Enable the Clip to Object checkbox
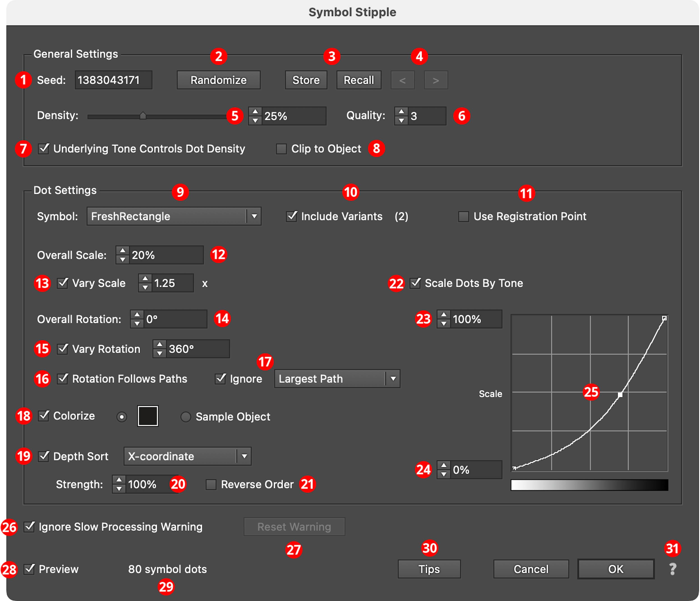The height and width of the screenshot is (601, 700). tap(281, 149)
